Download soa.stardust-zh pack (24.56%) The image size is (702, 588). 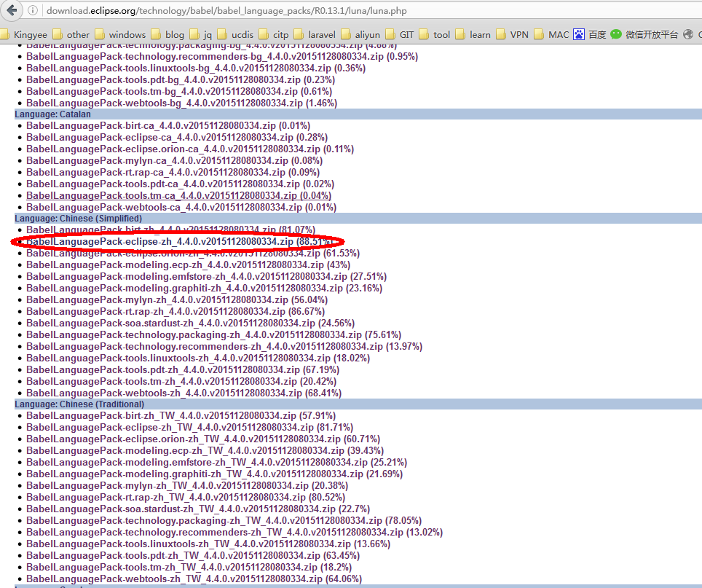(190, 323)
